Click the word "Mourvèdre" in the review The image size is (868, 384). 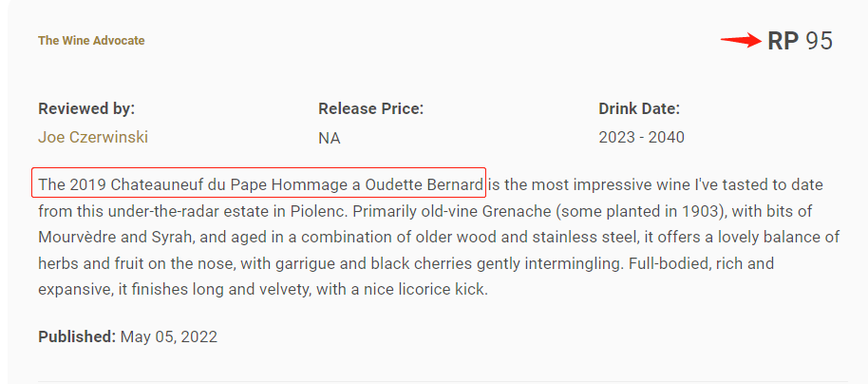coord(81,236)
